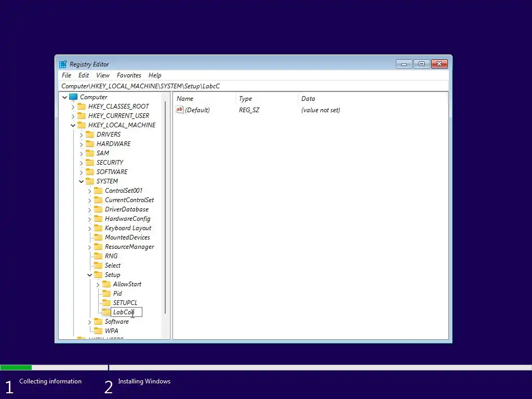Screen dimensions: 532x399
Task: Click the SYSTEM folder icon
Action: click(90, 181)
